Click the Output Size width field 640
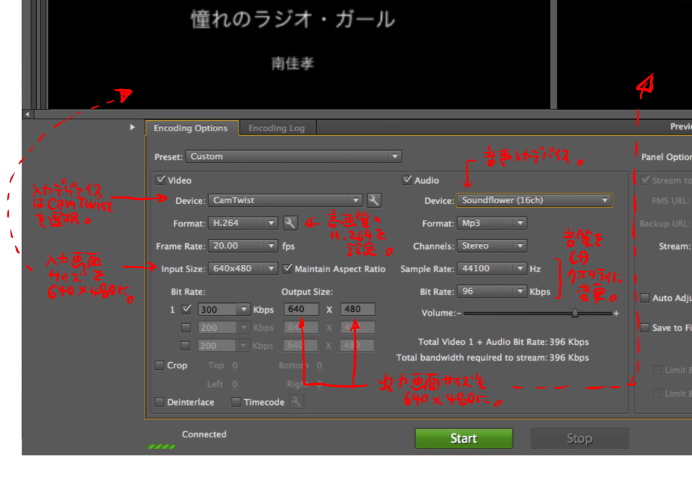692x480 pixels. click(301, 309)
